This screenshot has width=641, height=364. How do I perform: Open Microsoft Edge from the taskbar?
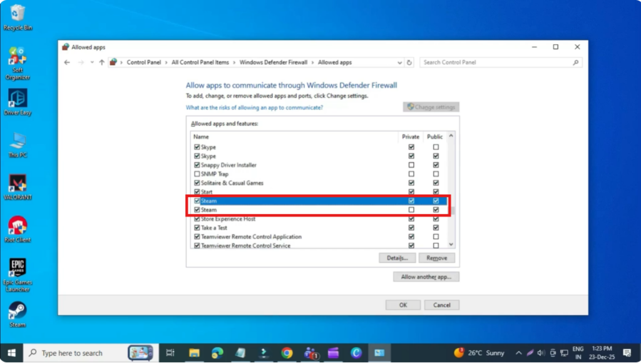[x=357, y=353]
